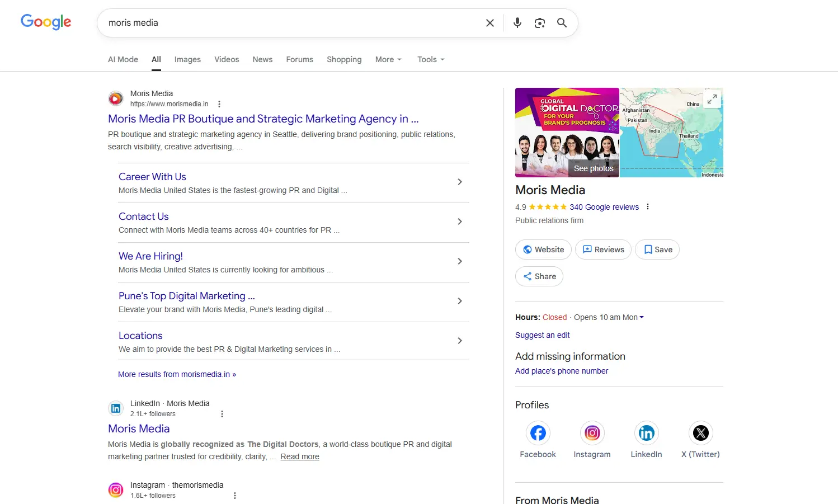Click the magnifying glass search icon

[x=562, y=23]
